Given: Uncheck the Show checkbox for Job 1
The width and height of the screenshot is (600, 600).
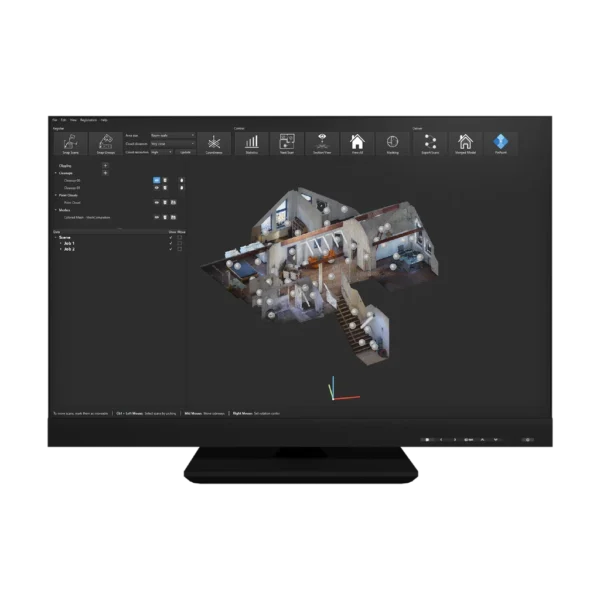Looking at the screenshot, I should pyautogui.click(x=171, y=243).
